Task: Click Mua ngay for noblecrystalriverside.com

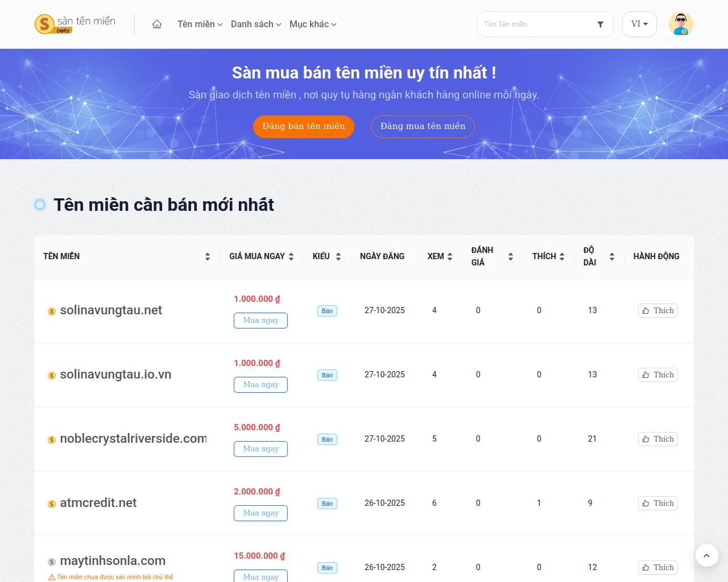Action: tap(260, 449)
